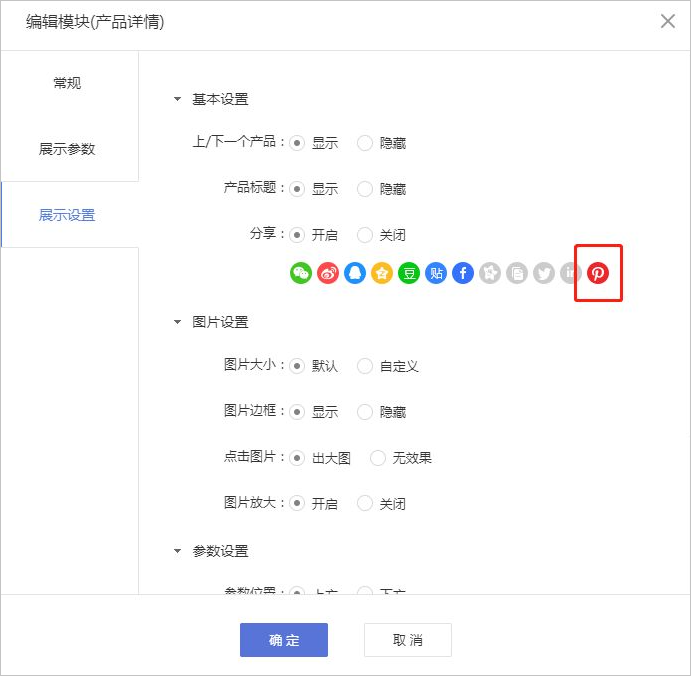Select 显示 for 图片边框
The image size is (691, 676).
pyautogui.click(x=297, y=412)
